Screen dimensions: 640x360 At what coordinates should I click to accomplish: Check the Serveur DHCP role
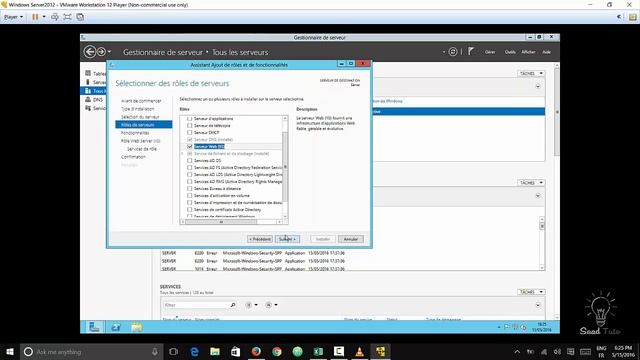(189, 132)
